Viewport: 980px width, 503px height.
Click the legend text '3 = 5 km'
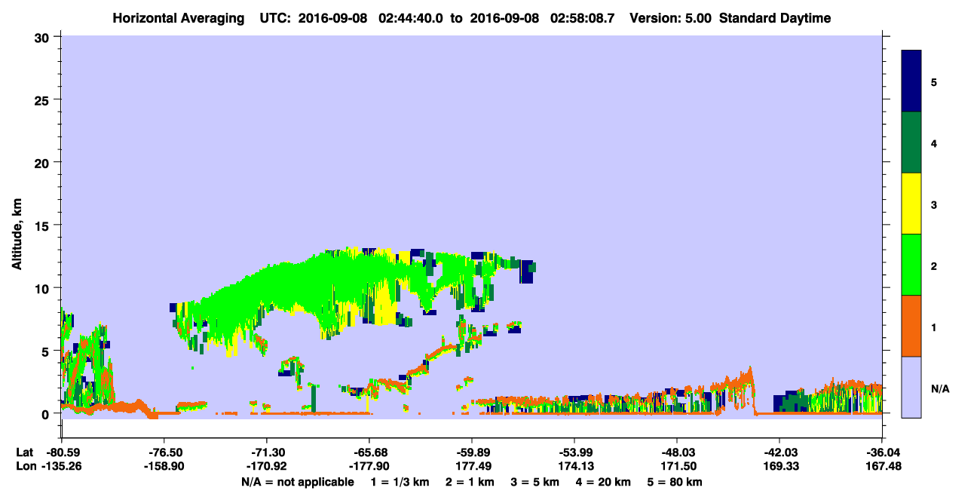click(x=536, y=482)
